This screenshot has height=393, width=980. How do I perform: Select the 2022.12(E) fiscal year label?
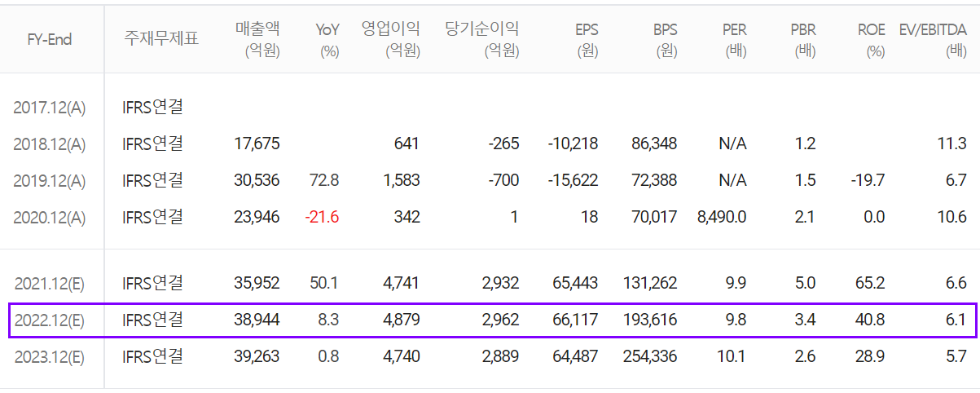tap(50, 320)
